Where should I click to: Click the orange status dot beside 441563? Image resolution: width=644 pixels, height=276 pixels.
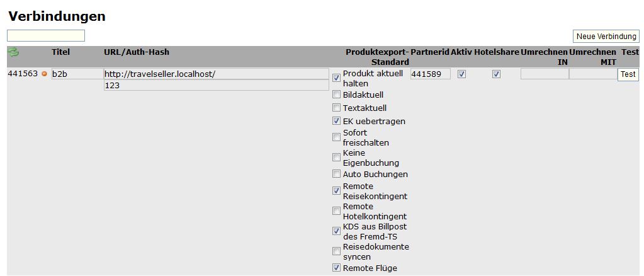coord(44,74)
